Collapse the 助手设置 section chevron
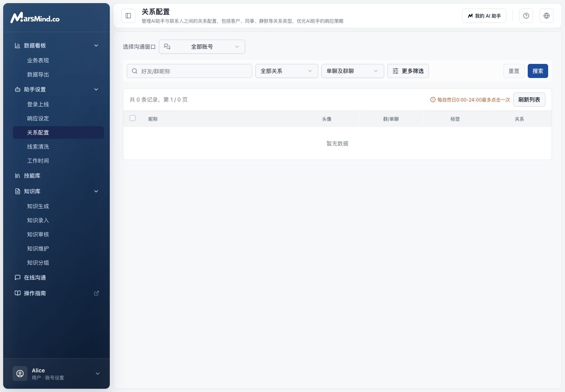Image resolution: width=565 pixels, height=392 pixels. click(x=96, y=89)
